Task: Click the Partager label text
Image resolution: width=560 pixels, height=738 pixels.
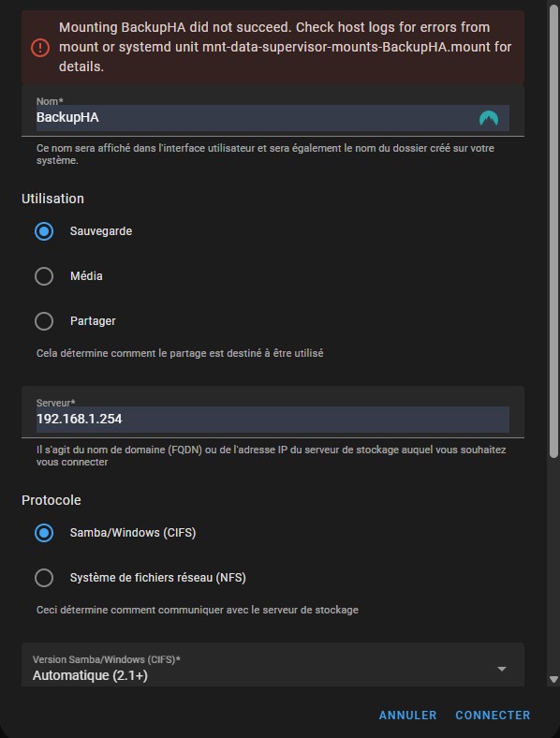Action: 93,321
